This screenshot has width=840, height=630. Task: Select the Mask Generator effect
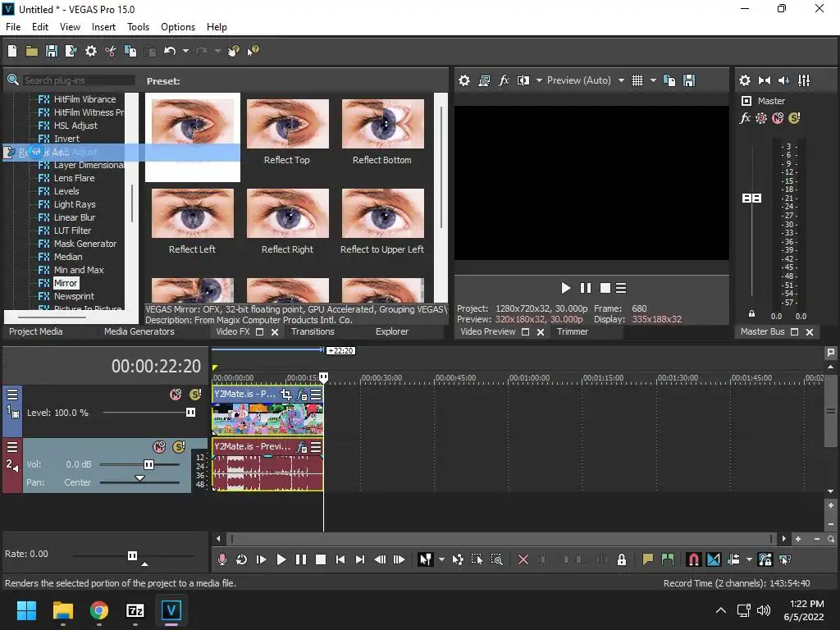pyautogui.click(x=84, y=244)
